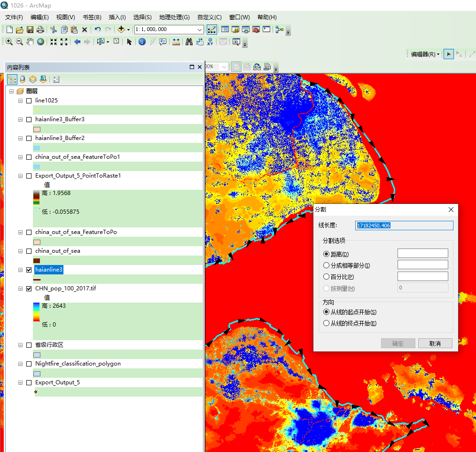This screenshot has height=452, width=476.
Task: Cut selection with scissors icon
Action: [54, 30]
